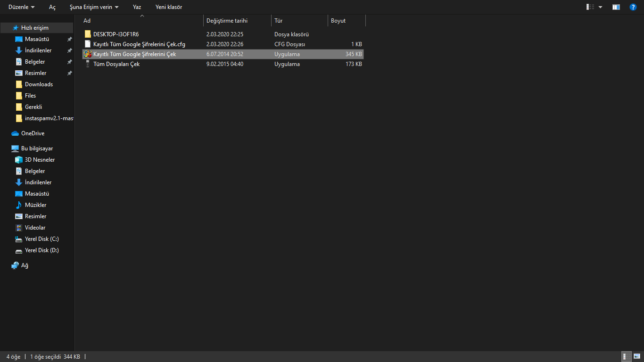Open the instaspamv2.1-mas folder icon
Screen dimensions: 644x362
[19, 118]
